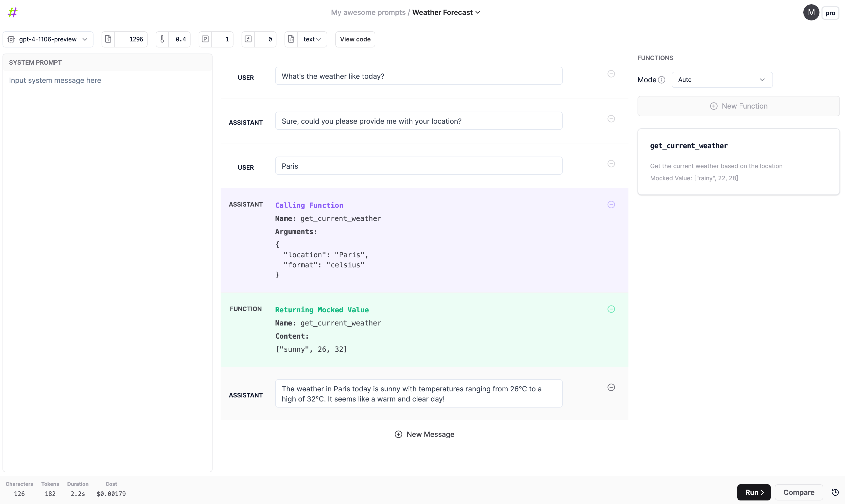Click the presence penalty icon
This screenshot has width=845, height=504.
click(205, 39)
